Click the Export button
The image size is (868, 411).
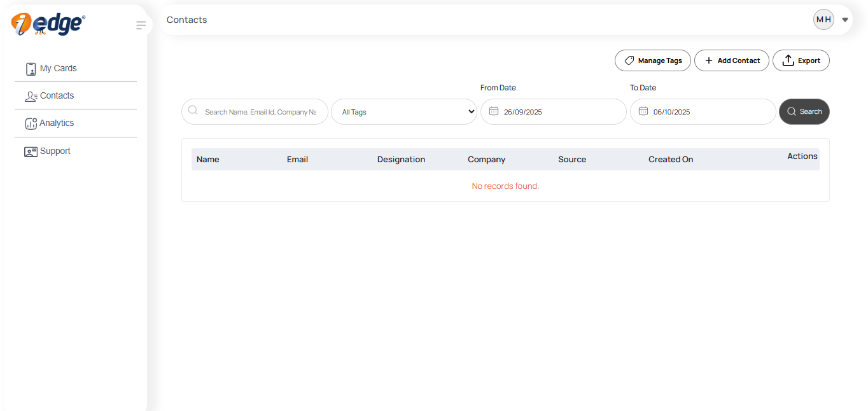click(801, 60)
